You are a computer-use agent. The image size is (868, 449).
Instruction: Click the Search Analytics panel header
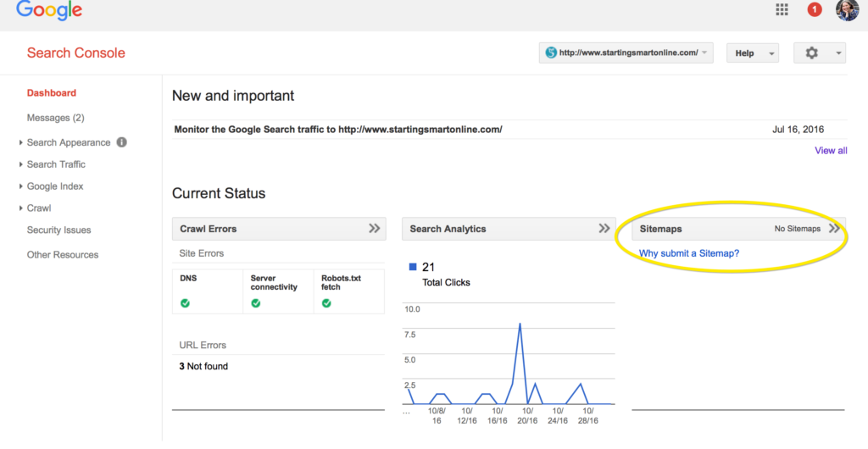tap(509, 229)
